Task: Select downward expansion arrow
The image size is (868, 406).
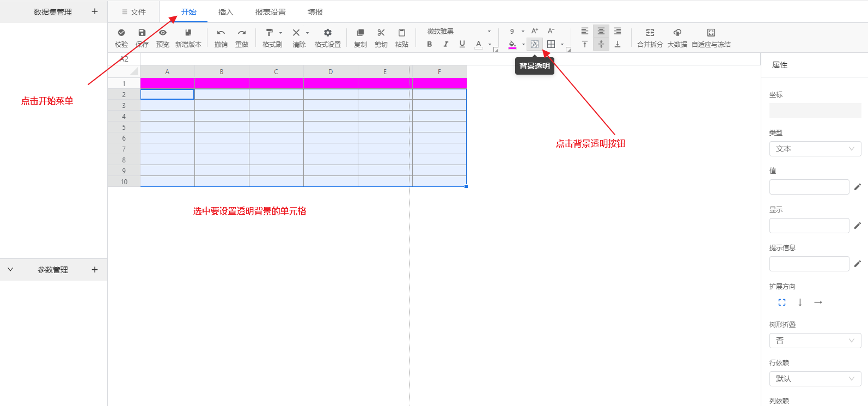Action: click(800, 302)
